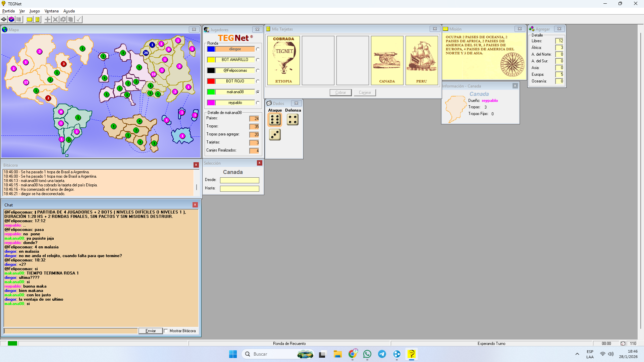Viewport: 644px width, 362px height.
Task: Click makana08's green color swatch
Action: (x=211, y=92)
